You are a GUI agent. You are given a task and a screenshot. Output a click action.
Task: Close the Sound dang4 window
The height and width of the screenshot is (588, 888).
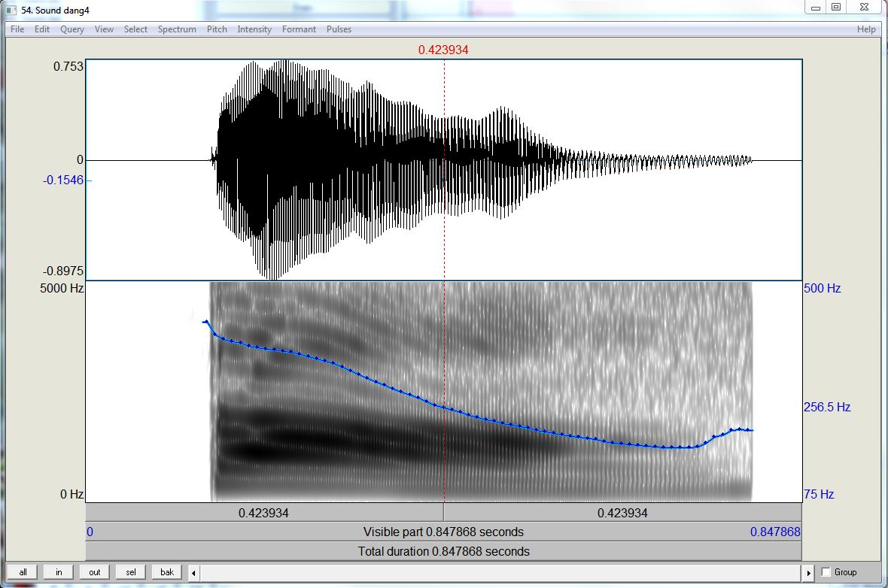point(865,8)
